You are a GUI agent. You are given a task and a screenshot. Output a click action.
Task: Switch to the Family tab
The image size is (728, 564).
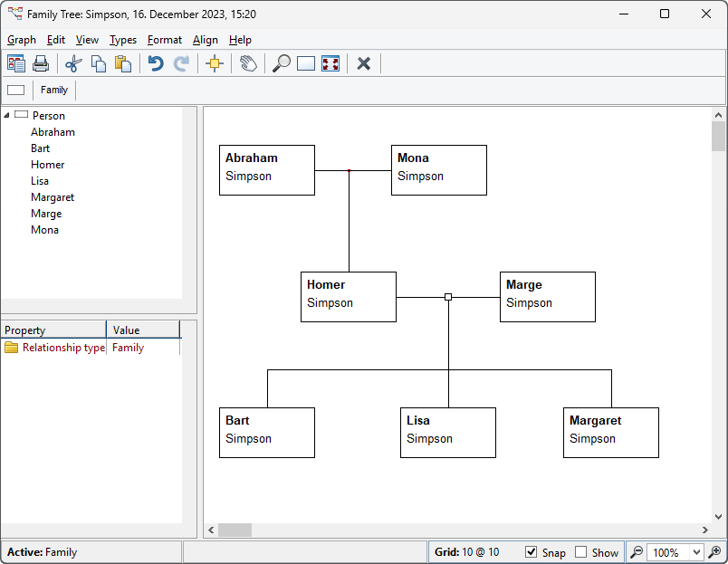point(53,90)
